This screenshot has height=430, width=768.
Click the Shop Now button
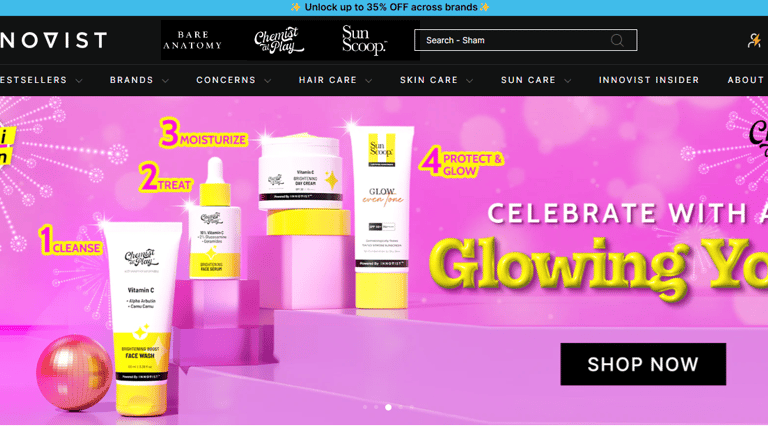(x=643, y=364)
